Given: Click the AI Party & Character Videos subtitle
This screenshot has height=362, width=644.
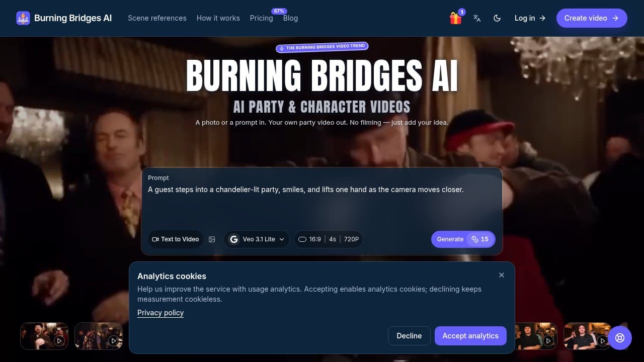Looking at the screenshot, I should pyautogui.click(x=322, y=107).
